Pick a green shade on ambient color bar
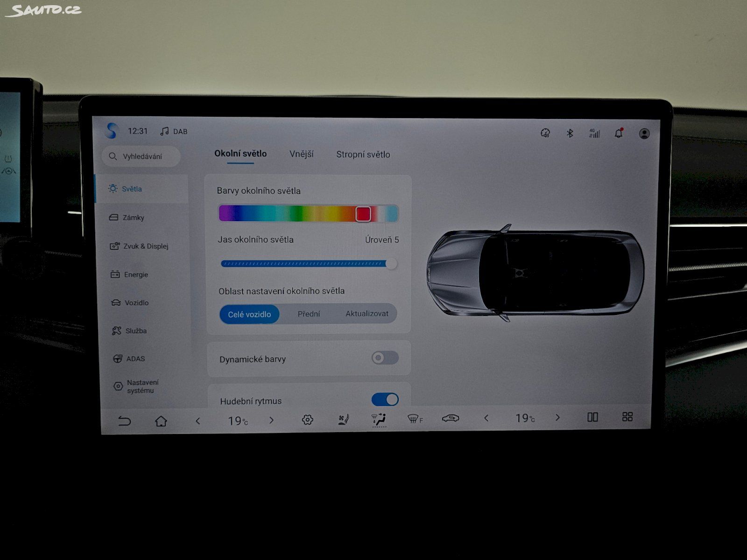This screenshot has height=560, width=747. pyautogui.click(x=295, y=213)
